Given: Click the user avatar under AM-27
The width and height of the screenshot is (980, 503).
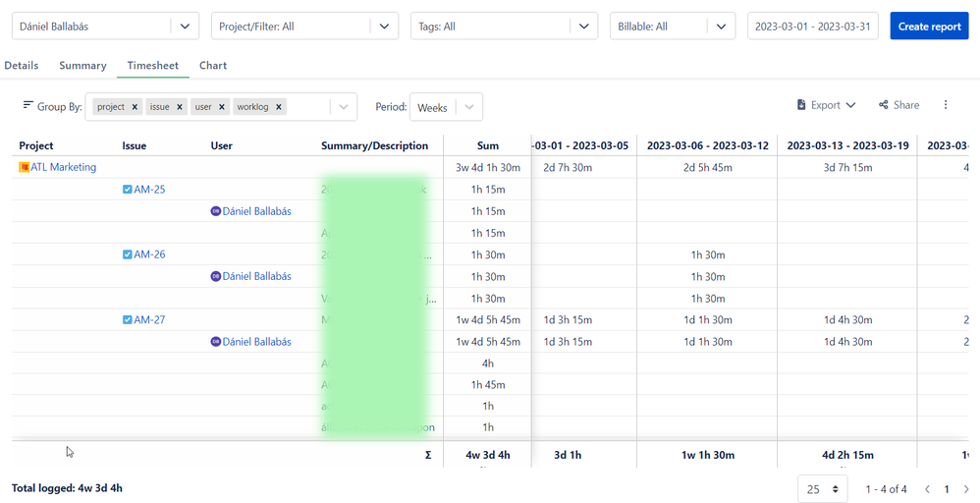Looking at the screenshot, I should tap(216, 342).
